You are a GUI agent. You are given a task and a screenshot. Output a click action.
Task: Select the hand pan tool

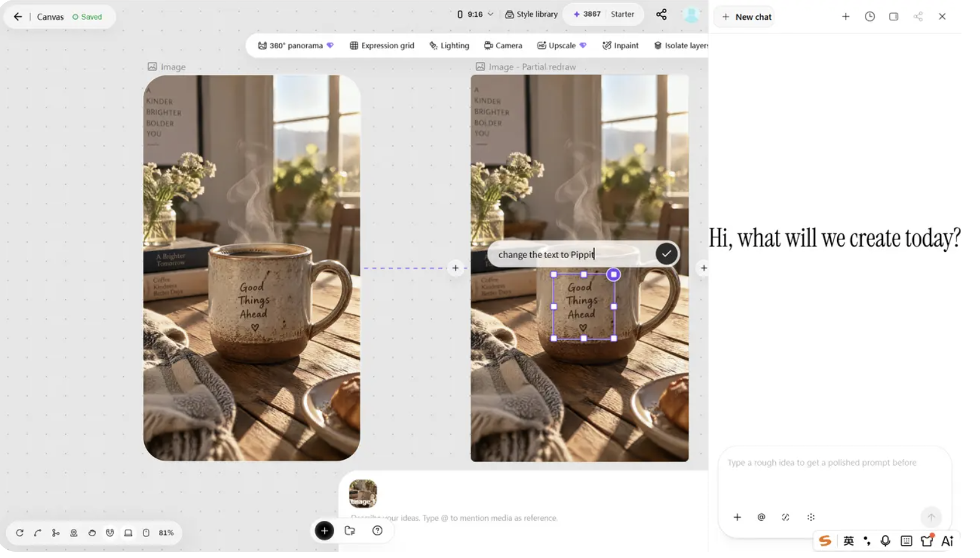pyautogui.click(x=92, y=533)
